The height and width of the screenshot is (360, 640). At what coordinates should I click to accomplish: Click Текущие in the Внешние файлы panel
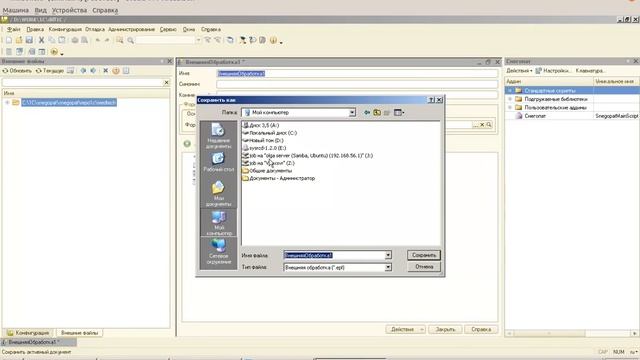tap(50, 71)
